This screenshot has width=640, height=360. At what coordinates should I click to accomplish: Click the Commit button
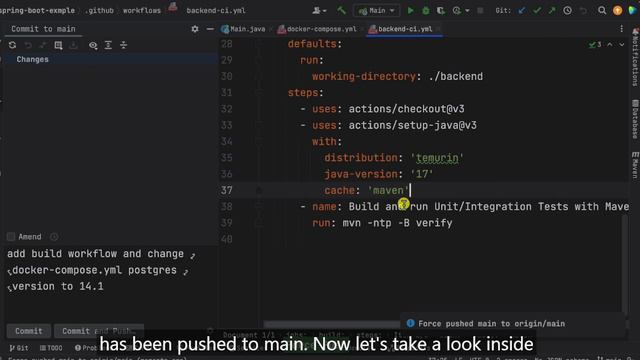(x=29, y=331)
